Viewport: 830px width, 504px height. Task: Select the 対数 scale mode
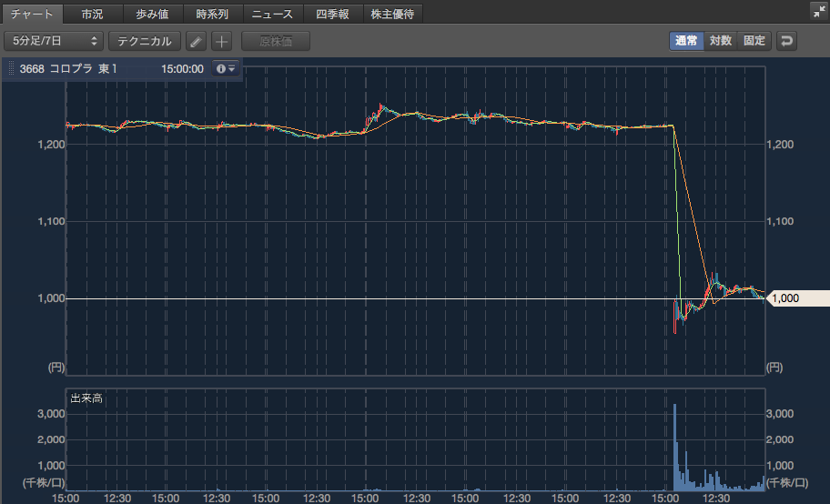(721, 41)
